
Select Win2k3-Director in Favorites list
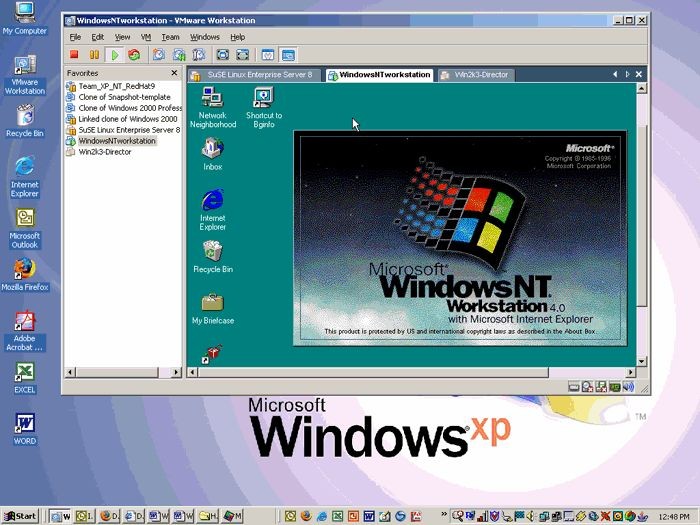[x=104, y=152]
